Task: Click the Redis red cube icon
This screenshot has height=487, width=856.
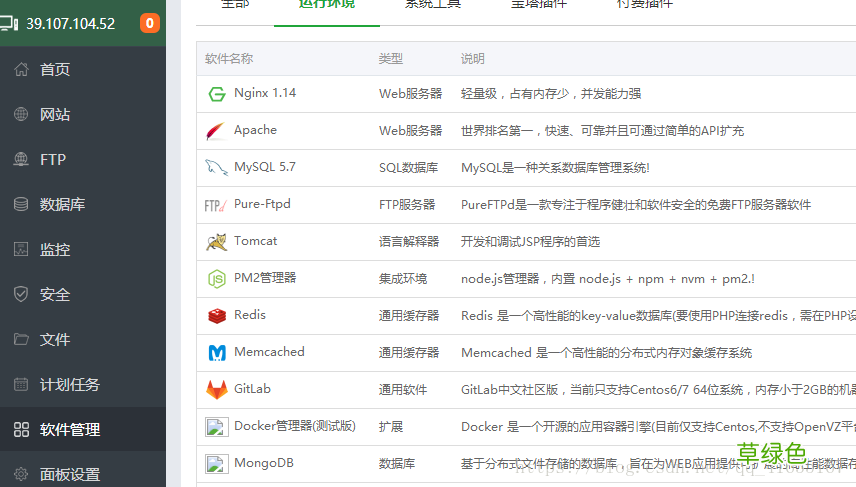Action: tap(217, 316)
